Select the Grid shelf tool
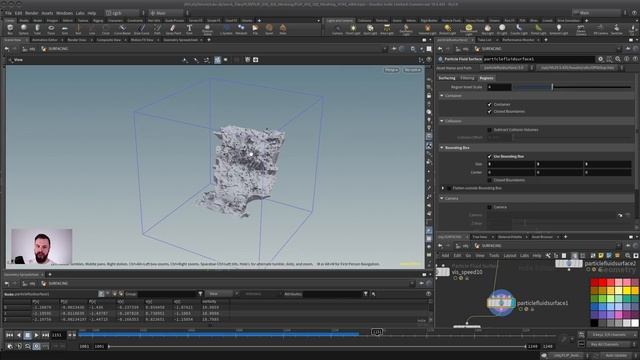 coord(64,29)
